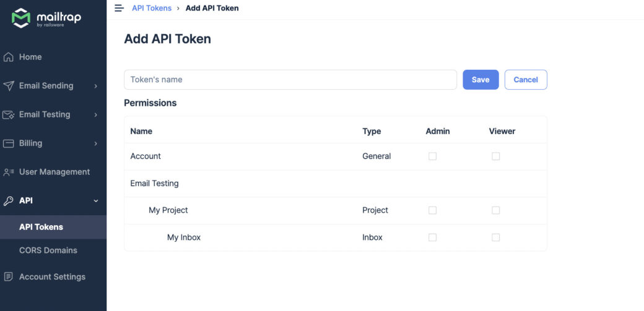This screenshot has height=311, width=644.
Task: Click the Account Settings document icon
Action: tap(8, 276)
